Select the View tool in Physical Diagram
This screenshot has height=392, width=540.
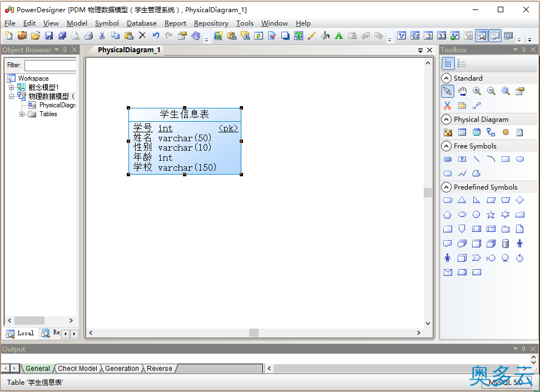pos(477,132)
